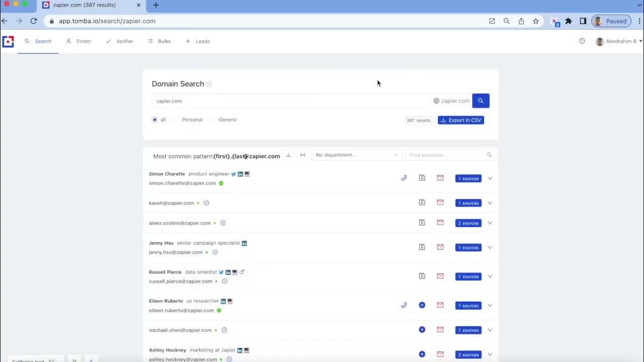Click '1 sources' button for Eileen Roberto
Screen dimensions: 644x362
coord(468,306)
